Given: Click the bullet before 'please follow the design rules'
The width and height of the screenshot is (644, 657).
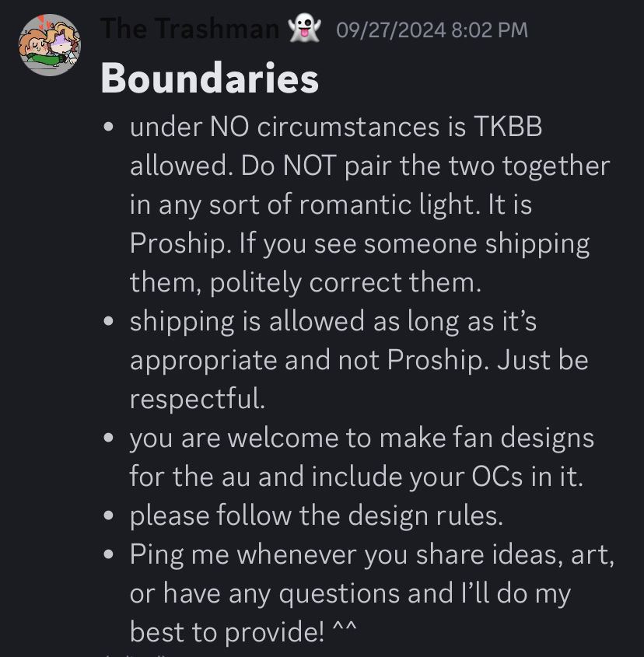Looking at the screenshot, I should pyautogui.click(x=109, y=515).
